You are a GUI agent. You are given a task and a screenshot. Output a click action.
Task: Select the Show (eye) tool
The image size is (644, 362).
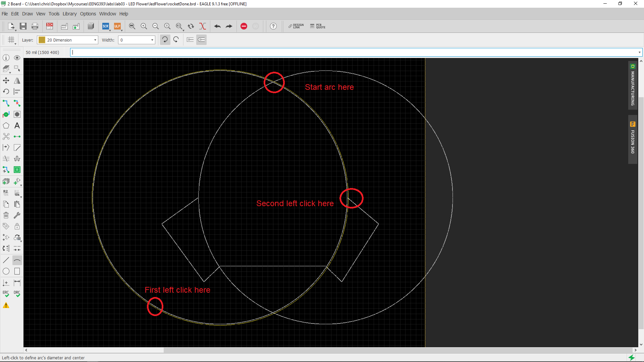[x=17, y=58]
